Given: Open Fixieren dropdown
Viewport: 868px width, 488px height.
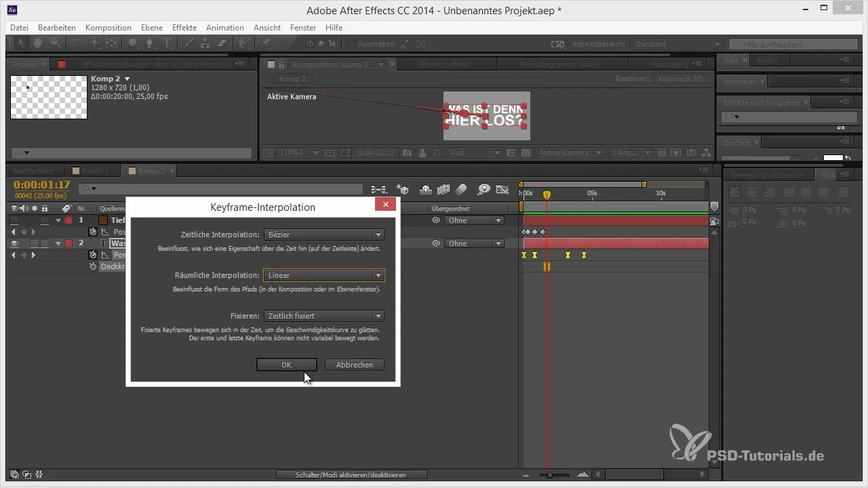Looking at the screenshot, I should click(324, 316).
